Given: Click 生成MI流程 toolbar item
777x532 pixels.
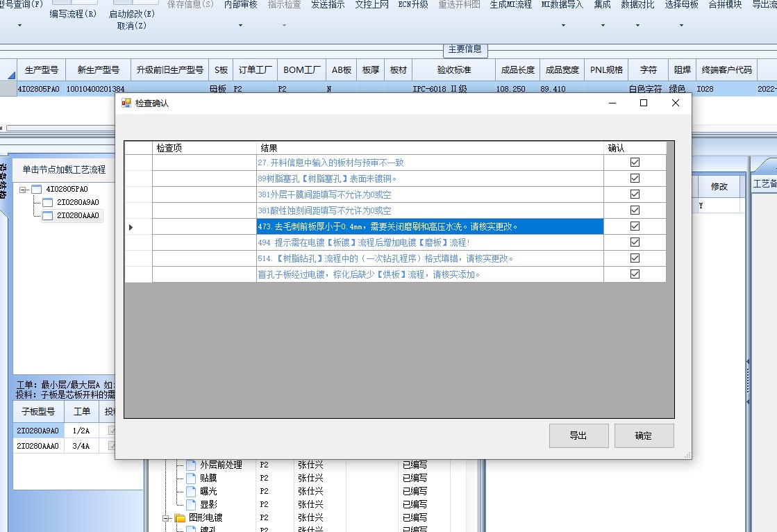Looking at the screenshot, I should [511, 5].
